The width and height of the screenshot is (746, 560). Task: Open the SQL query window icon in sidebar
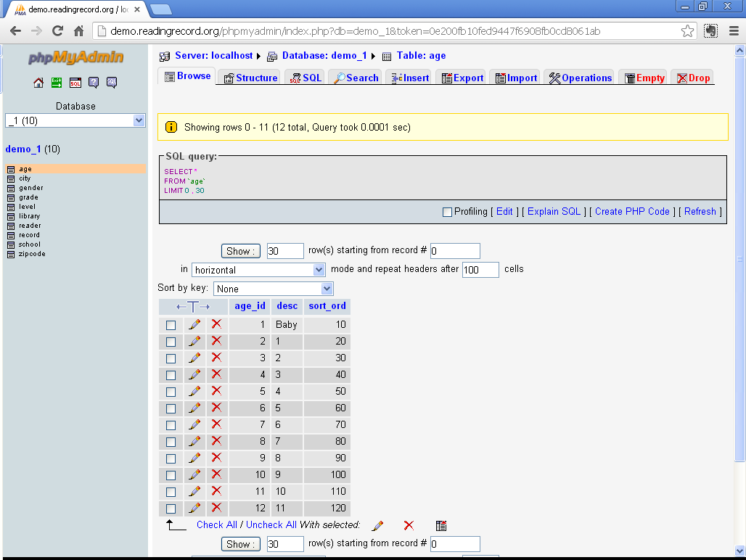pos(75,83)
